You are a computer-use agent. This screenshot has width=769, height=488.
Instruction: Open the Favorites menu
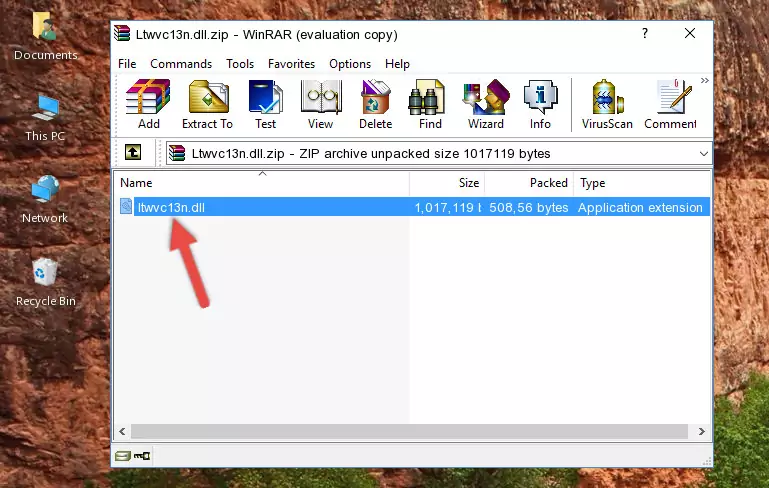(x=291, y=64)
